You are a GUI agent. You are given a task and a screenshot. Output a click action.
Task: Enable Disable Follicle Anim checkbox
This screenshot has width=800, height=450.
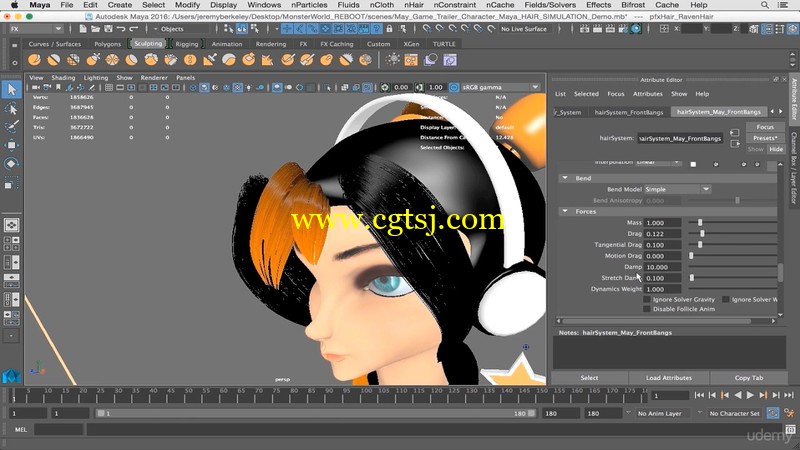(647, 309)
